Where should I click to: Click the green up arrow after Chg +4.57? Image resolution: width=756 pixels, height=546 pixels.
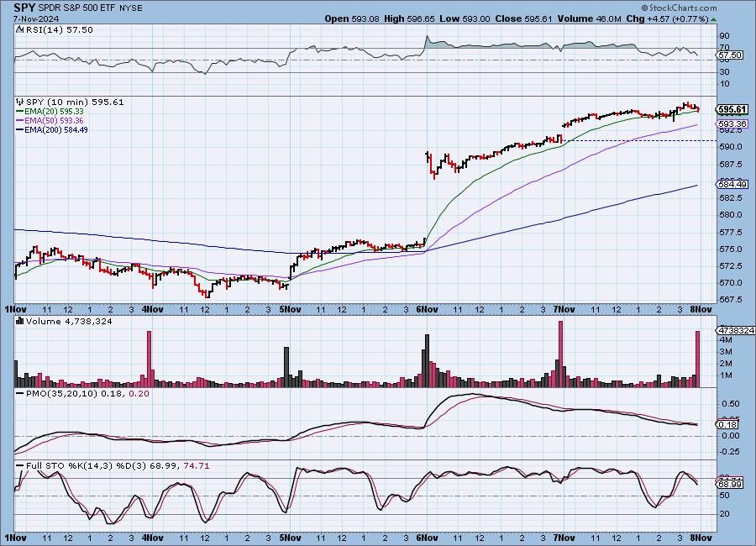point(713,19)
